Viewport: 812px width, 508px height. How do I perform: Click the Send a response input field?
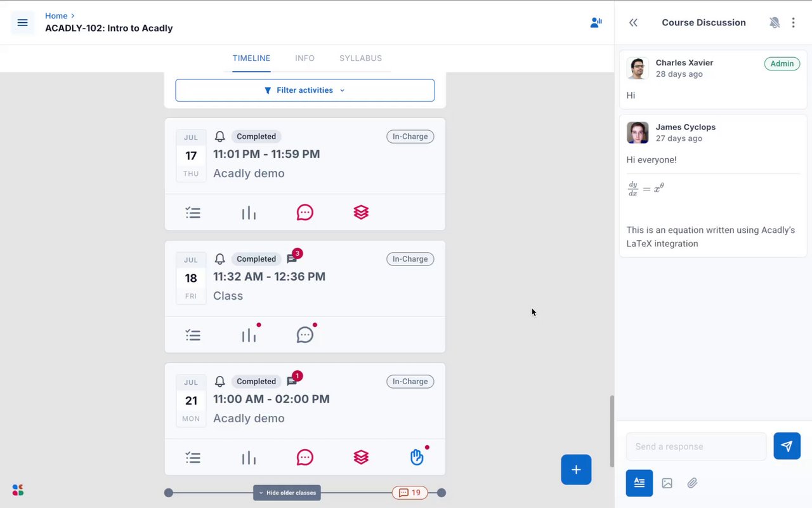pos(697,446)
